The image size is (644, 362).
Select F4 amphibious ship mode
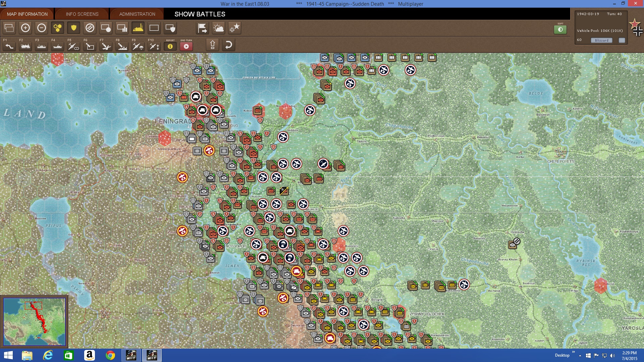(57, 46)
